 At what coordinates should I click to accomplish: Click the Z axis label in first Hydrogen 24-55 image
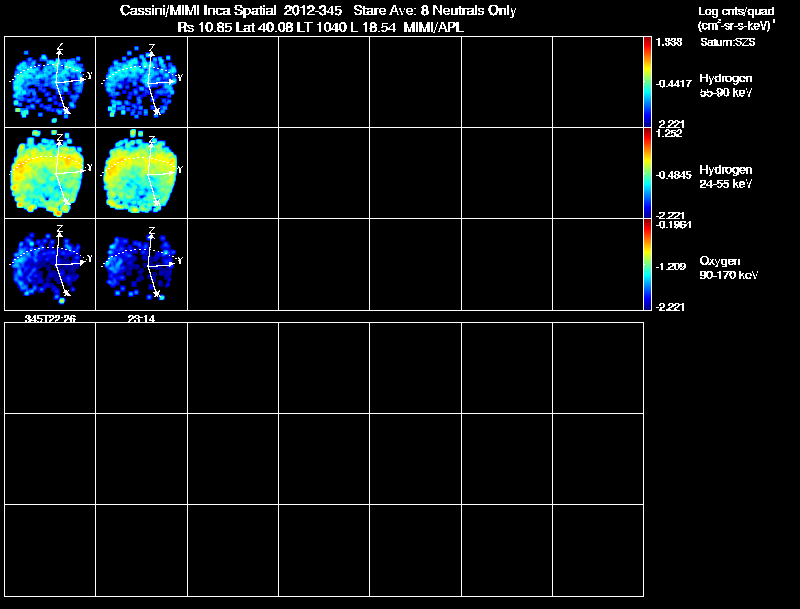click(x=60, y=138)
